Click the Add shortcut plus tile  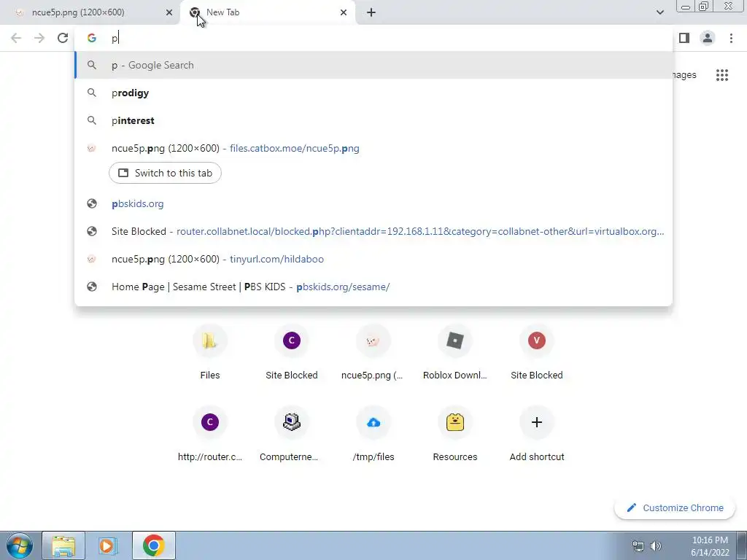pos(536,435)
